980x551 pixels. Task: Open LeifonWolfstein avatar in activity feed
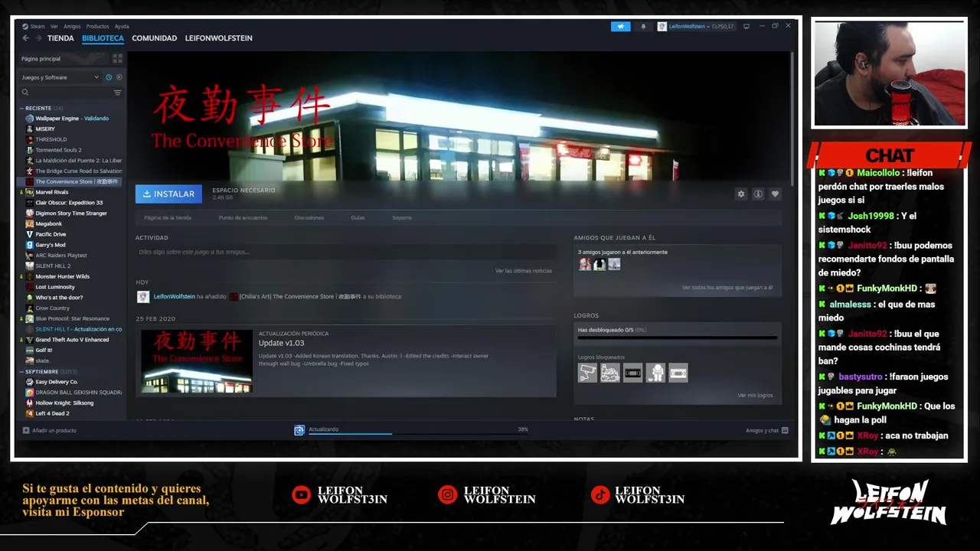point(143,296)
